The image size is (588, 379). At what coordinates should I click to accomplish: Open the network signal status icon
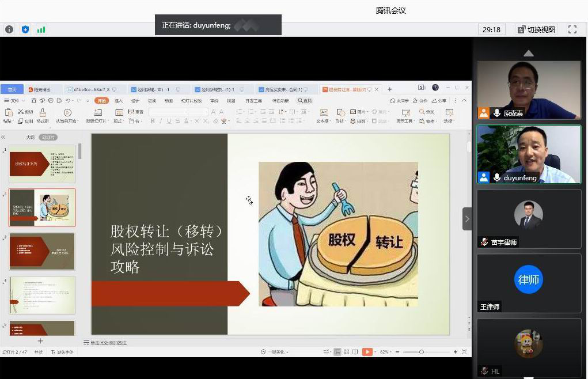[41, 29]
